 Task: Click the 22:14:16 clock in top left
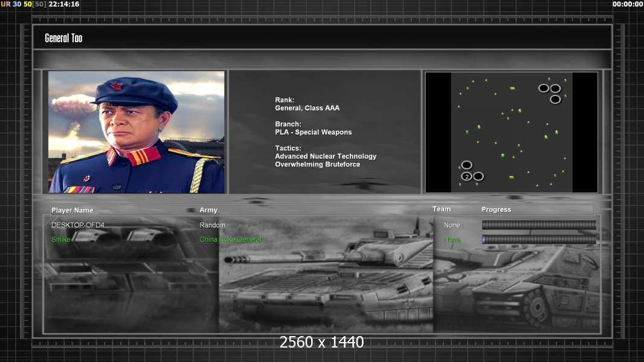tap(63, 4)
